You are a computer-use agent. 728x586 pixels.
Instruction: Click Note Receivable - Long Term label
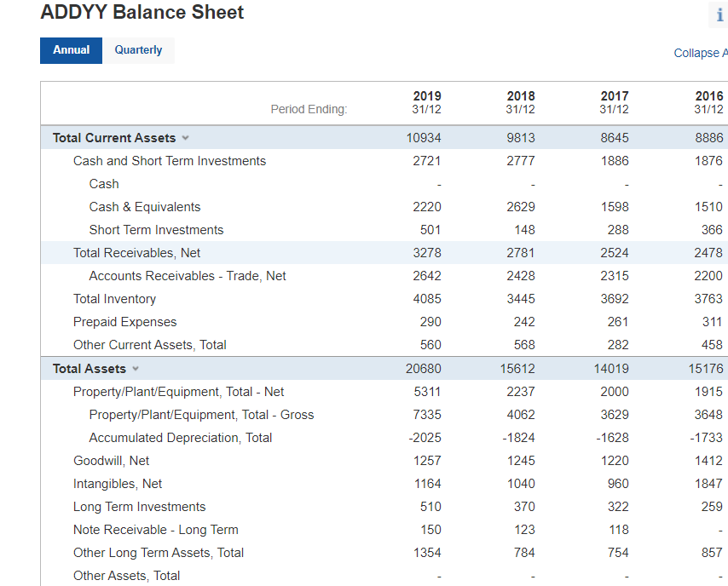(x=156, y=530)
